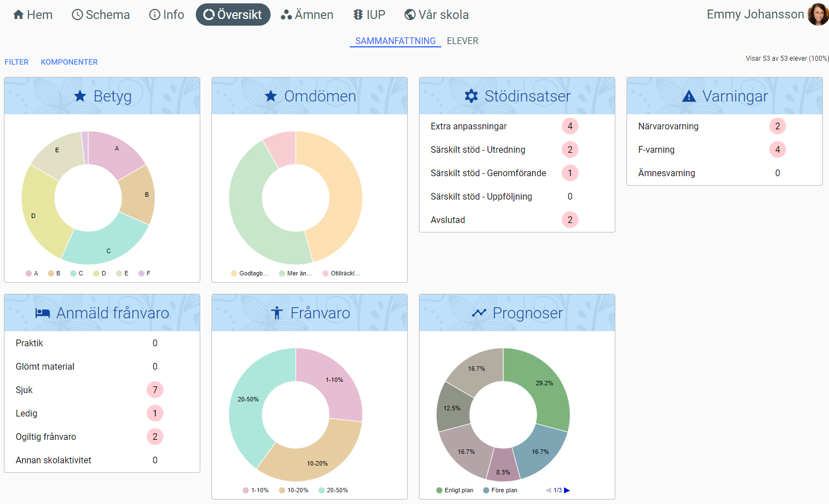Expand the FILTER options

(17, 62)
